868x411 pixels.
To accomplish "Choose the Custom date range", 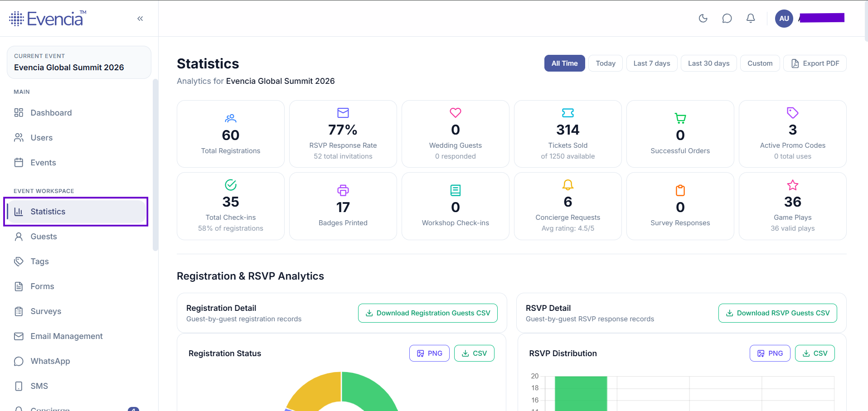I will pos(760,63).
